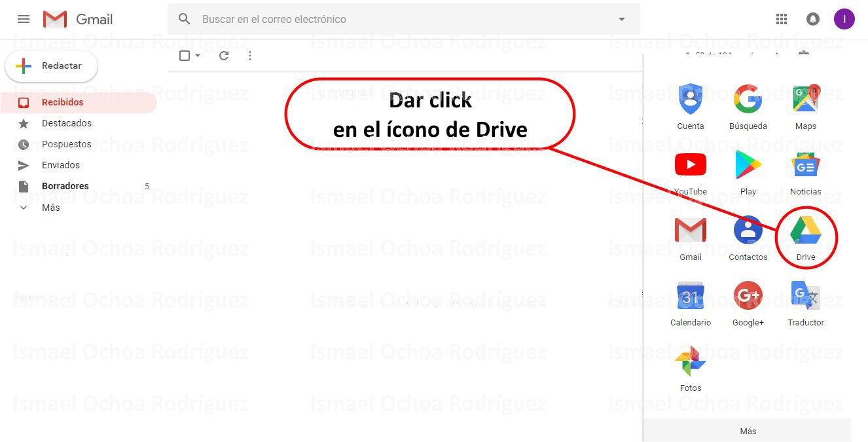Refresh the inbox with the reload icon
Image resolution: width=868 pixels, height=442 pixels.
pyautogui.click(x=224, y=56)
